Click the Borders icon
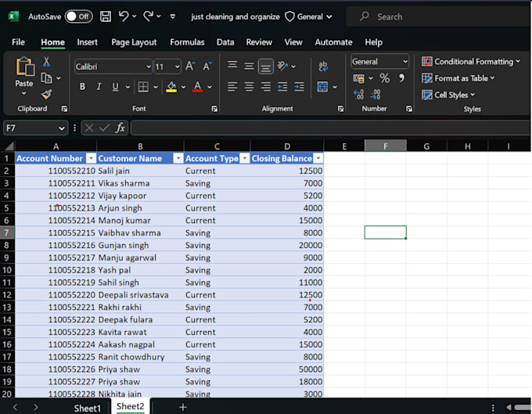The width and height of the screenshot is (532, 414). point(143,87)
